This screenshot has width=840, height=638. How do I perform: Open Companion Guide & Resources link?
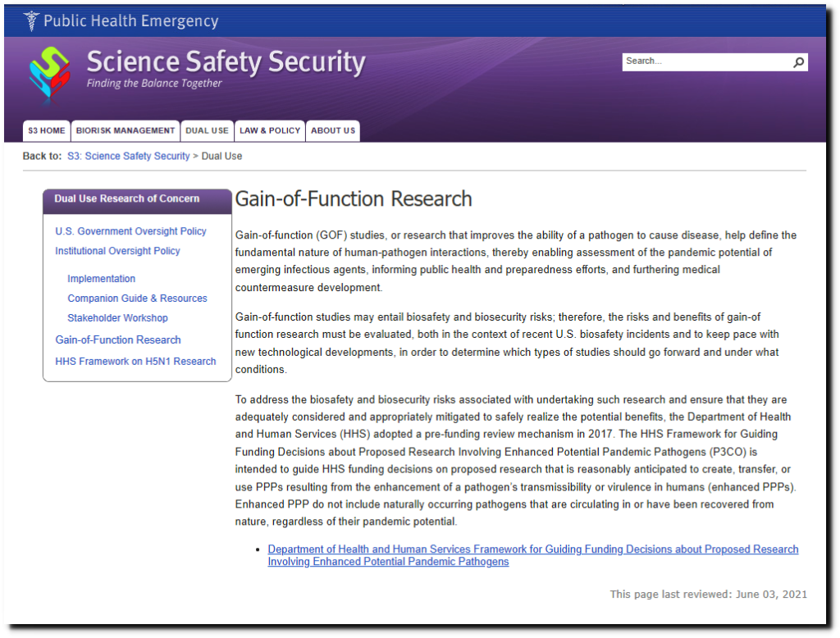coord(137,298)
